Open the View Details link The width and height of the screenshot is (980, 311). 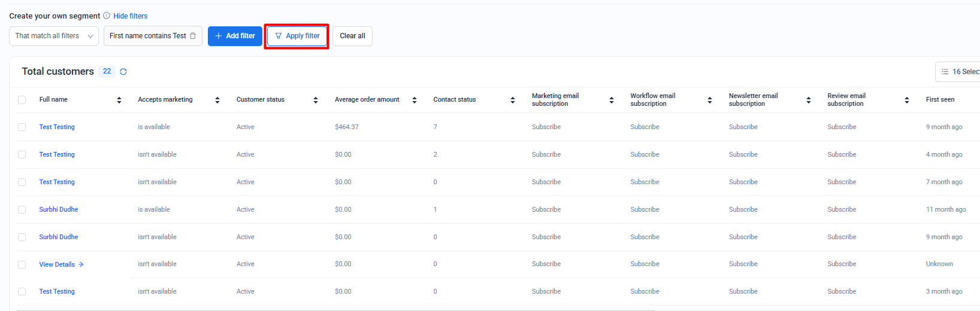(61, 264)
